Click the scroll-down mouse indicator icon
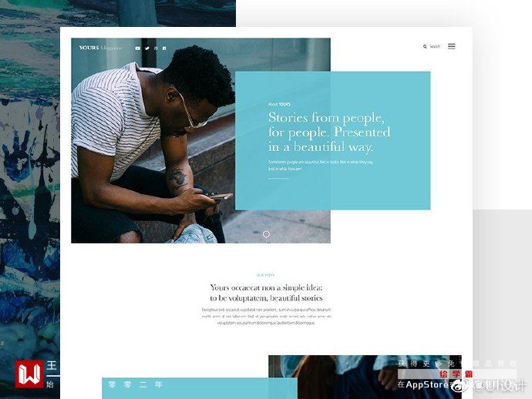Screen dimensions: 532x399 [x=266, y=234]
